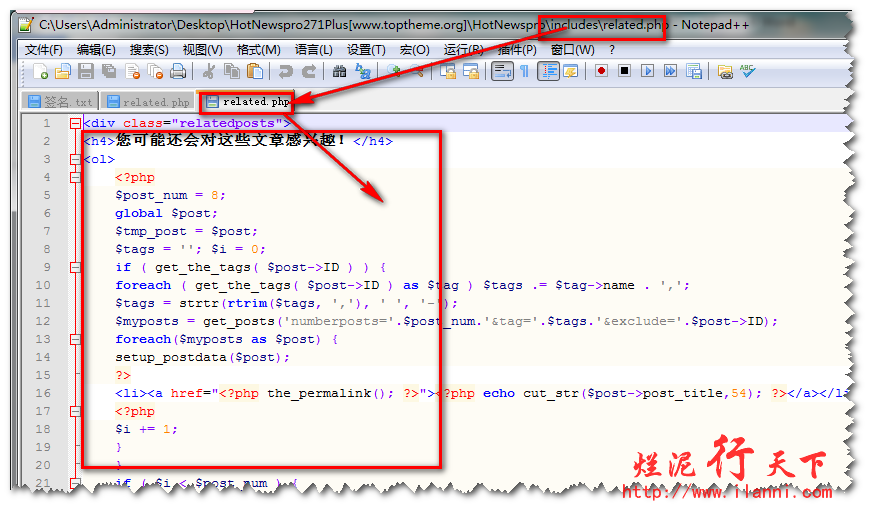Click line number 5 in the margin
Screen dimensions: 872x510
point(47,195)
